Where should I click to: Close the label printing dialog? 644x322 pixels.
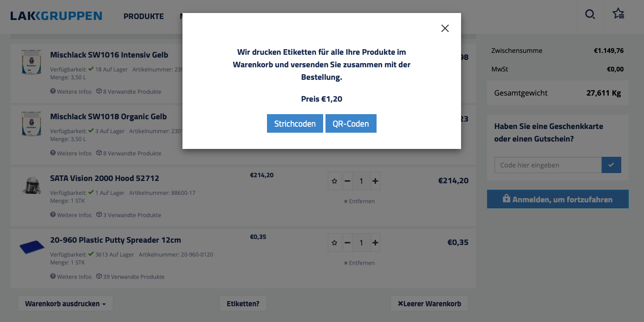tap(445, 28)
